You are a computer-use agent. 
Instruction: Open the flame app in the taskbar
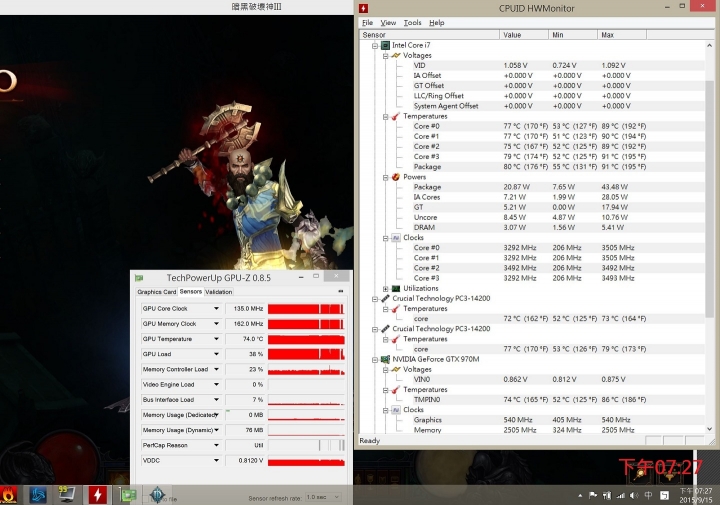(9, 495)
